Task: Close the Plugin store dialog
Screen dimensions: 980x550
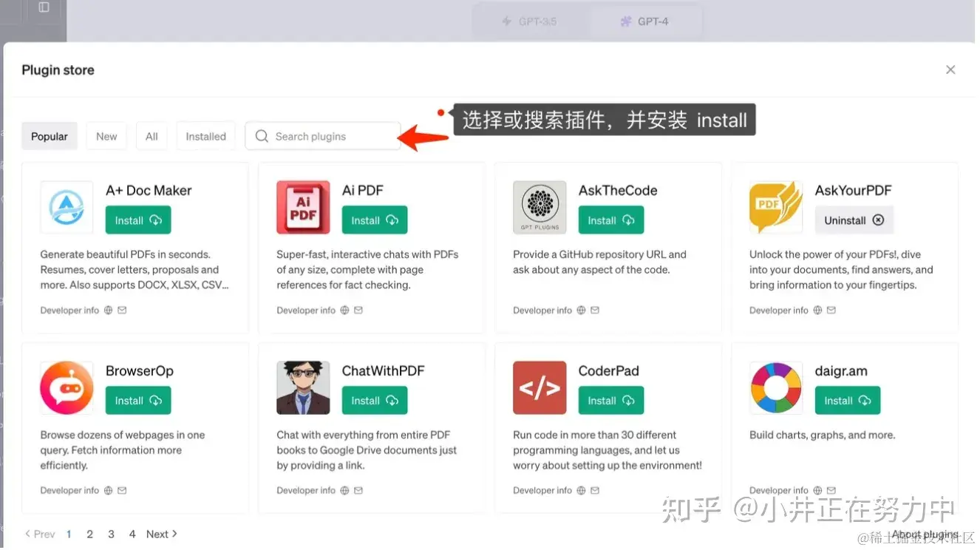Action: [950, 69]
